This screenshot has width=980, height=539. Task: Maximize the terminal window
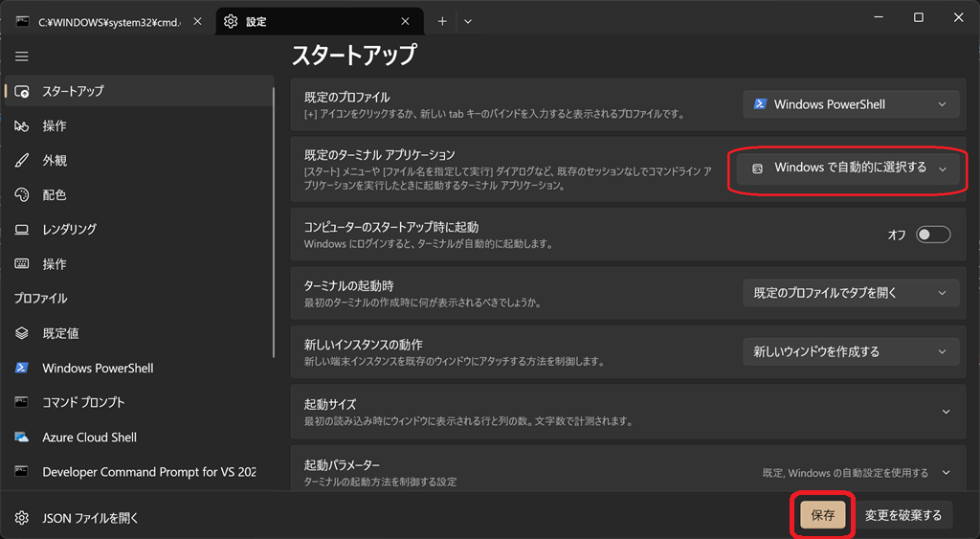(918, 17)
